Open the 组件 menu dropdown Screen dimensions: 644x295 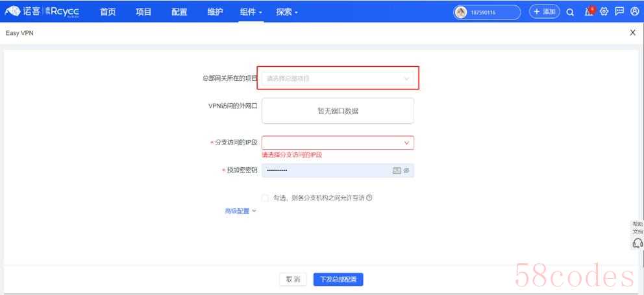pos(251,12)
